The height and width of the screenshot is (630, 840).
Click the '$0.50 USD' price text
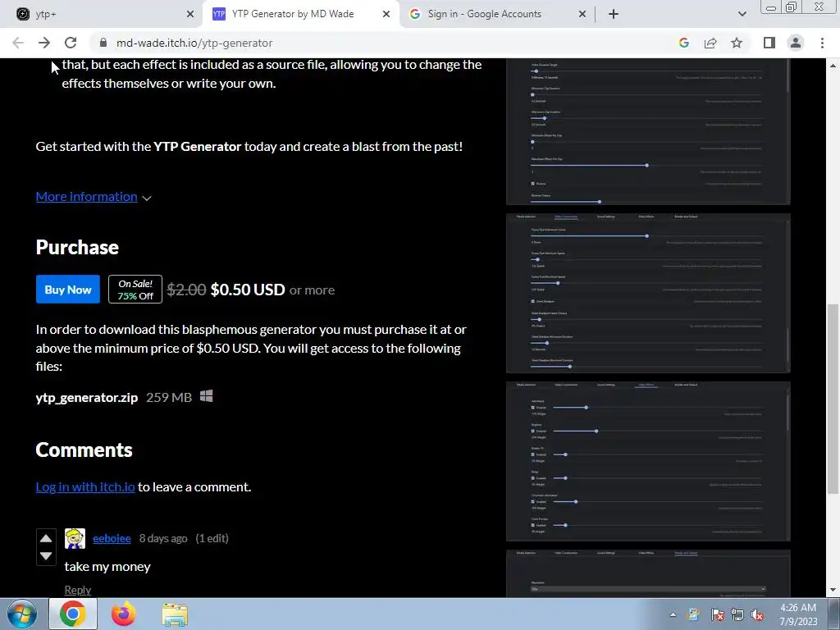coord(248,290)
